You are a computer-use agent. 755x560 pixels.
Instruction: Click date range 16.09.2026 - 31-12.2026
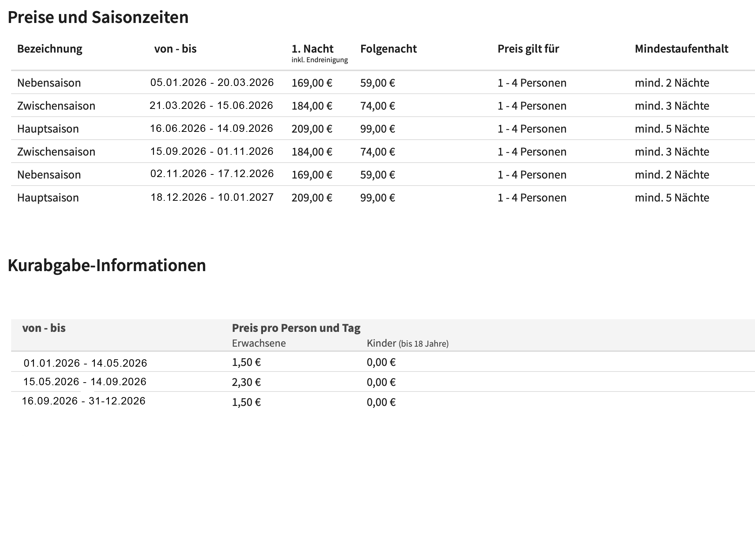coord(83,401)
